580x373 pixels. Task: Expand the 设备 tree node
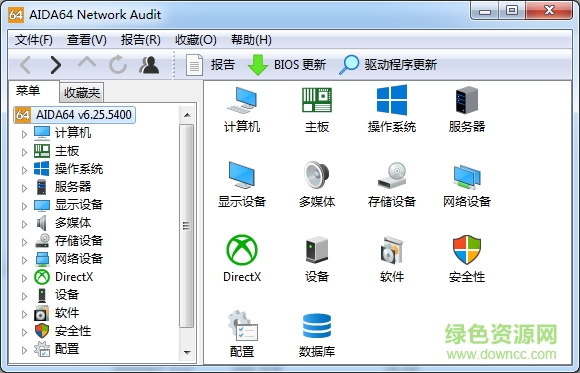point(24,296)
